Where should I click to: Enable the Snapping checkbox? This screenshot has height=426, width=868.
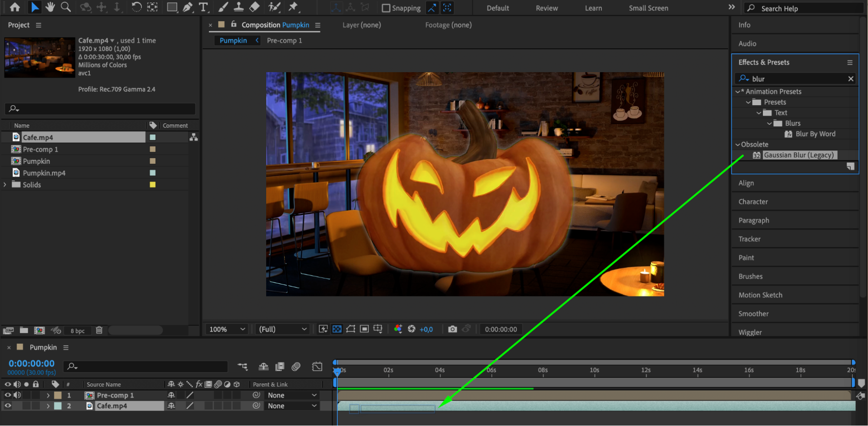click(386, 8)
